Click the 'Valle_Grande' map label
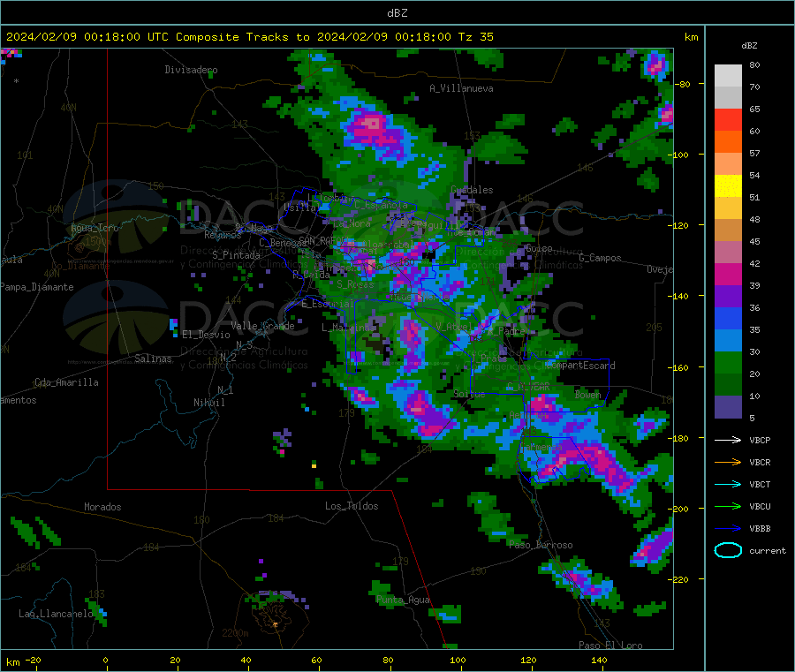795x672 pixels. (262, 326)
